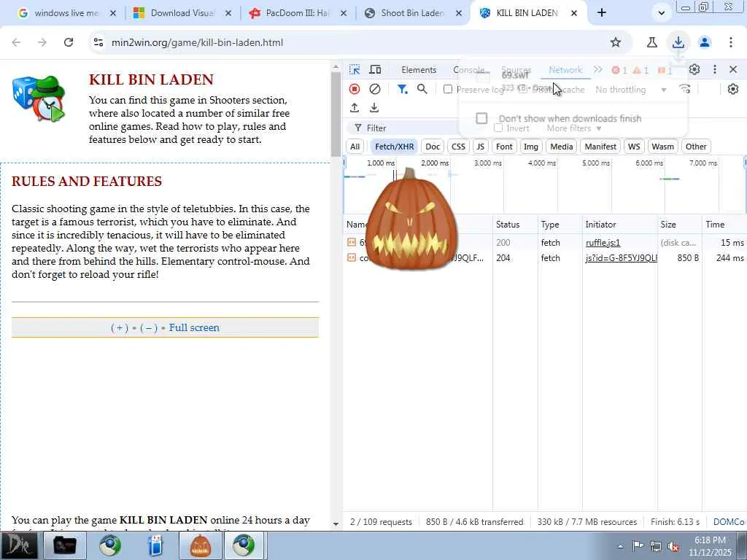747x560 pixels.
Task: Check Don't show when downloads finish
Action: pyautogui.click(x=481, y=118)
